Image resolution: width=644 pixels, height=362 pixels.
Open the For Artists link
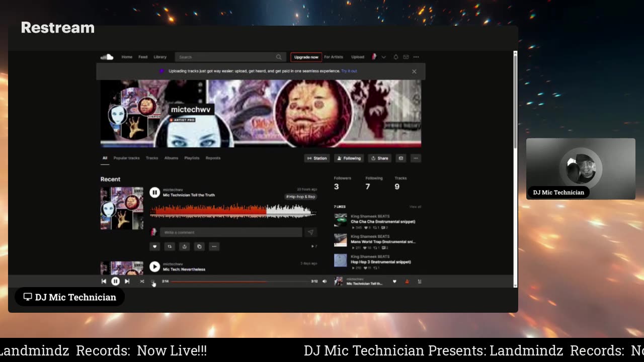click(x=334, y=57)
